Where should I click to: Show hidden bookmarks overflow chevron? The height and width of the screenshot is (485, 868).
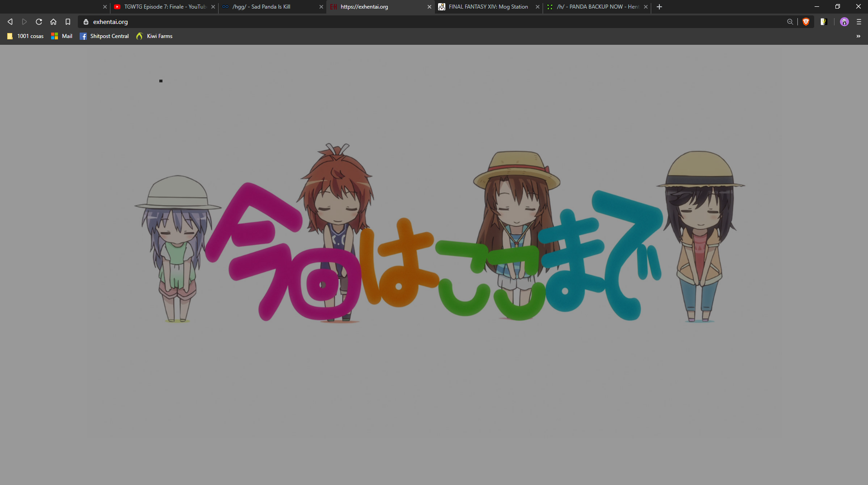click(x=858, y=36)
